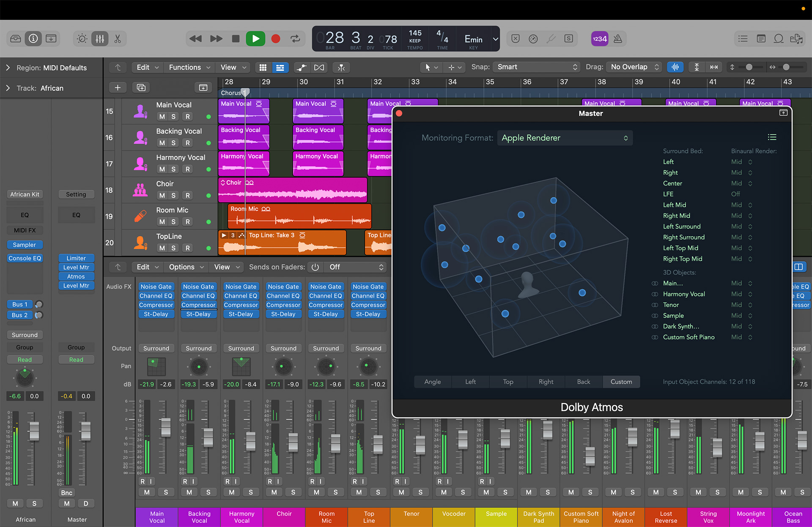Expand the Region: MIDI Defaults section
This screenshot has width=812, height=527.
[x=8, y=68]
